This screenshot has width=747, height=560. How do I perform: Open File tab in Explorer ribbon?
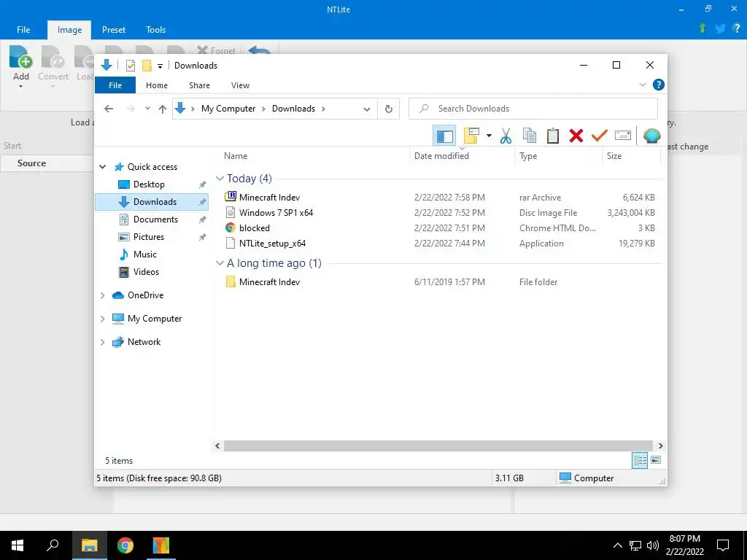point(115,85)
